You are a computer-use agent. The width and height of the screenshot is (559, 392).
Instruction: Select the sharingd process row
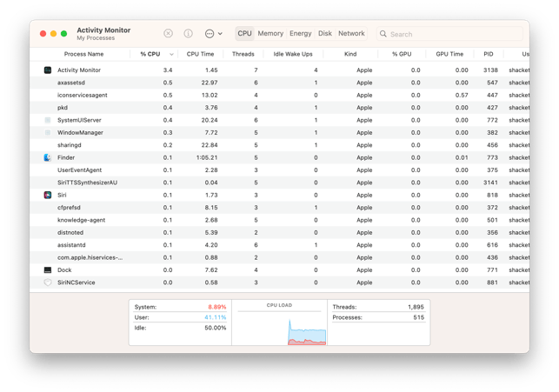tap(280, 145)
